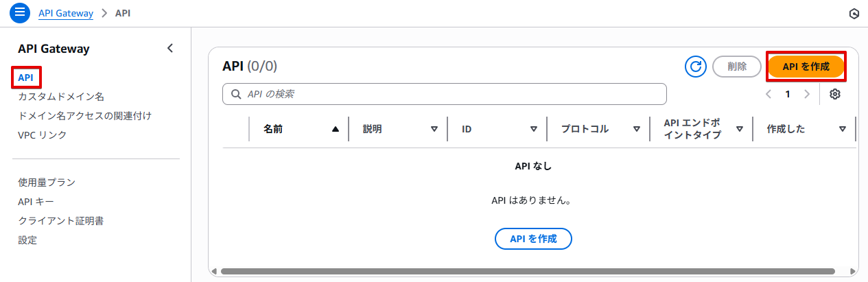
Task: Sort by ID column arrow
Action: pos(533,129)
